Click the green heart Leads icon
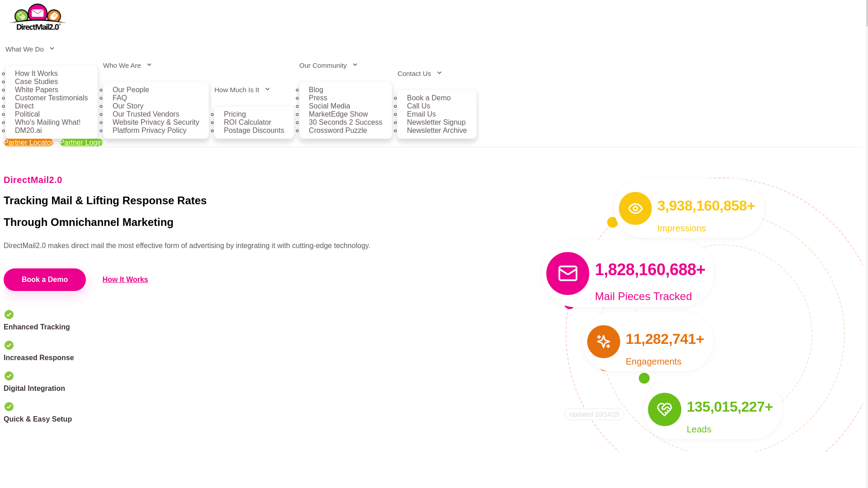The image size is (868, 488). (x=665, y=409)
